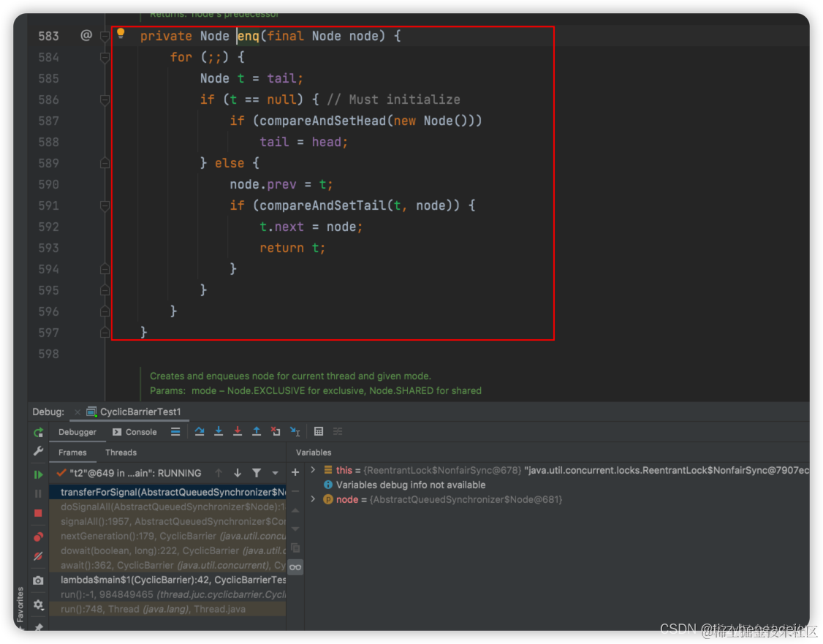Toggle the watches glasses icon
The height and width of the screenshot is (644, 823).
(295, 567)
